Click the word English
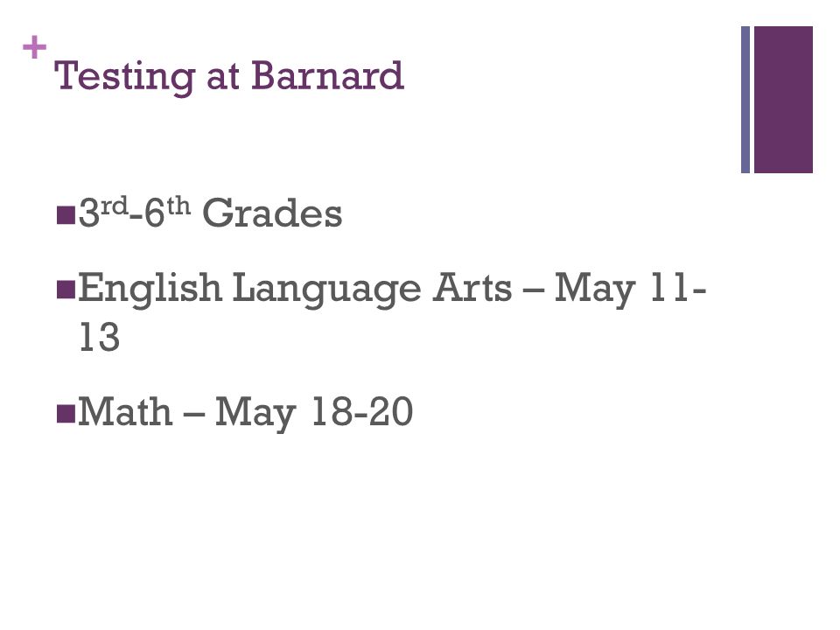840x630 pixels. point(150,290)
